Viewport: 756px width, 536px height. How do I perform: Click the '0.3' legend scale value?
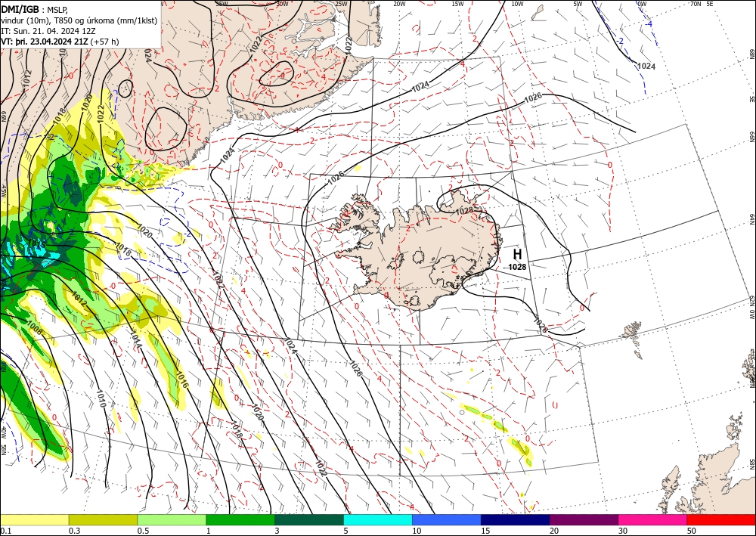(74, 531)
